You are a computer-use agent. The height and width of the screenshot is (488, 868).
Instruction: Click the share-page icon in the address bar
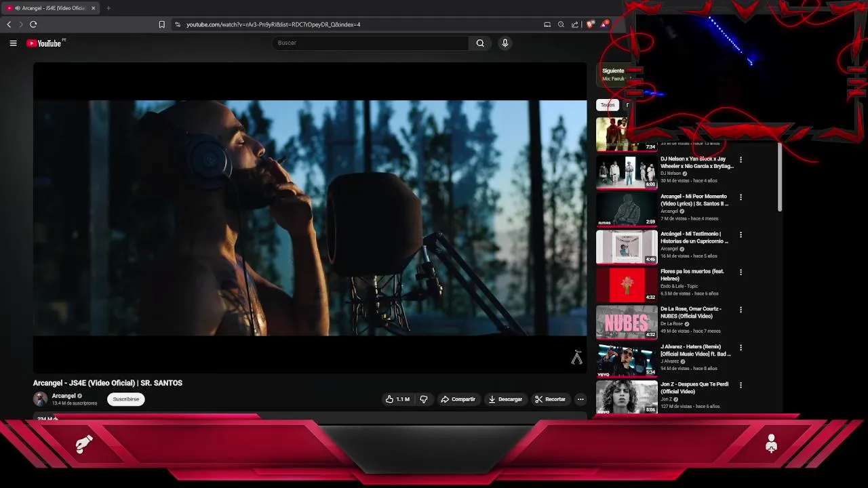[575, 24]
